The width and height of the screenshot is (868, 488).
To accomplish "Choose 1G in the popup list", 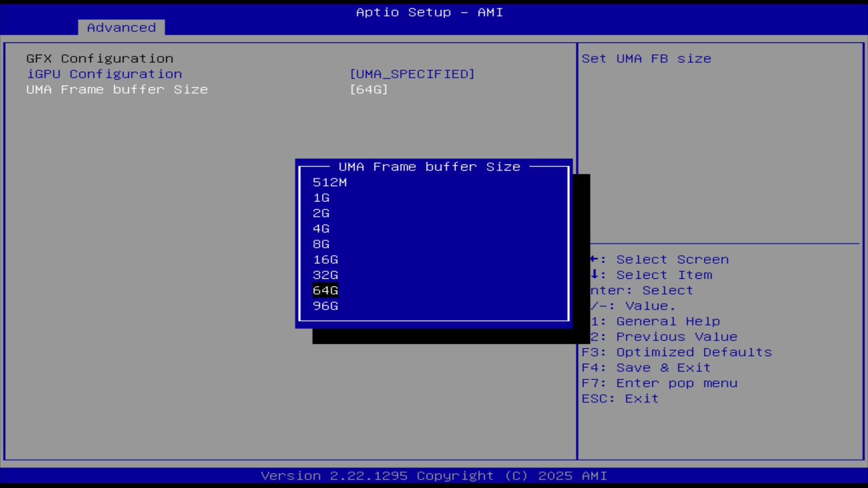I will coord(321,198).
